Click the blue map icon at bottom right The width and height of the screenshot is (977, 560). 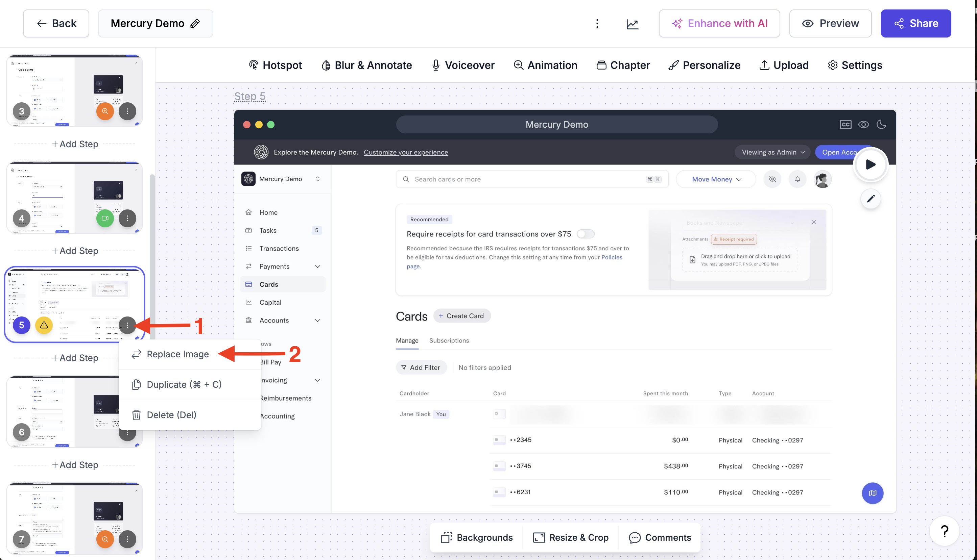click(872, 493)
